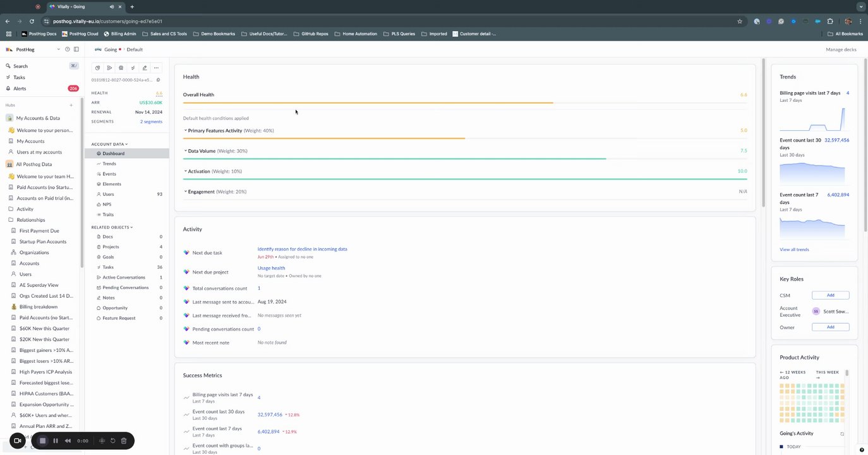This screenshot has width=868, height=455.
Task: Click the help question mark next to PostHog
Action: click(68, 49)
